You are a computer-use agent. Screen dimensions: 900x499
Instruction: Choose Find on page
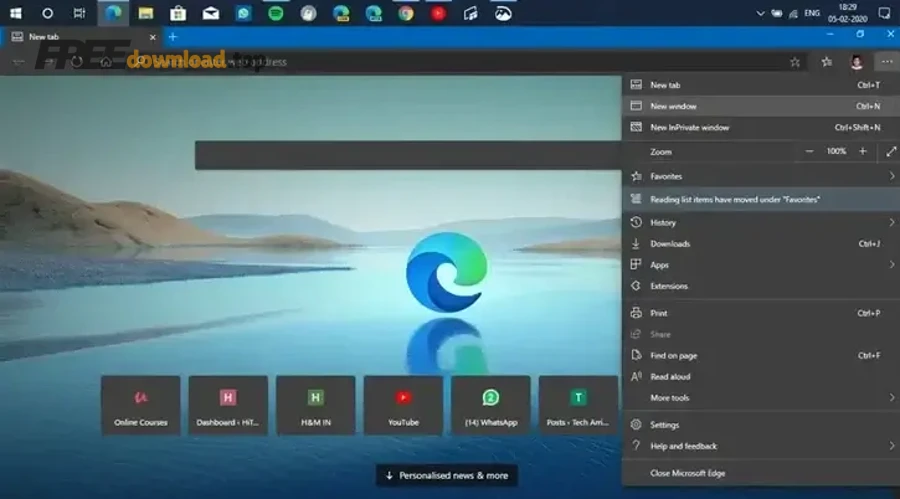point(761,355)
